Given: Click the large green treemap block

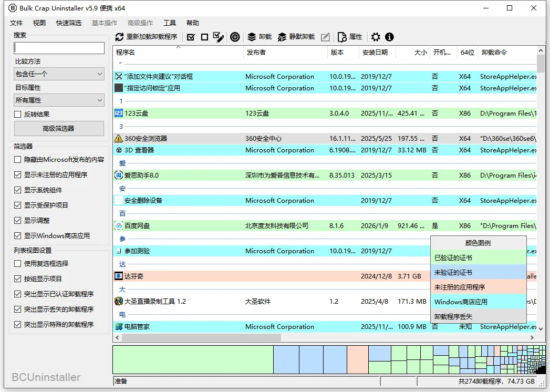Looking at the screenshot, I should [193, 360].
